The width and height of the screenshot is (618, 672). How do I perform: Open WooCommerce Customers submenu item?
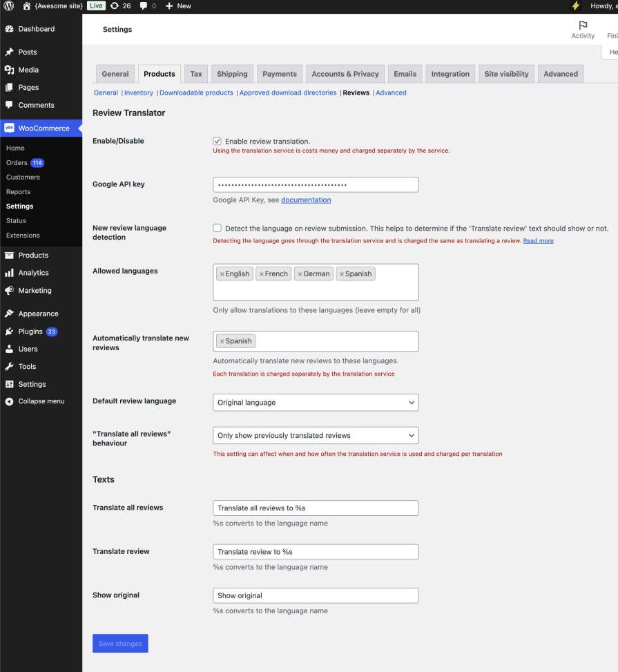tap(23, 177)
